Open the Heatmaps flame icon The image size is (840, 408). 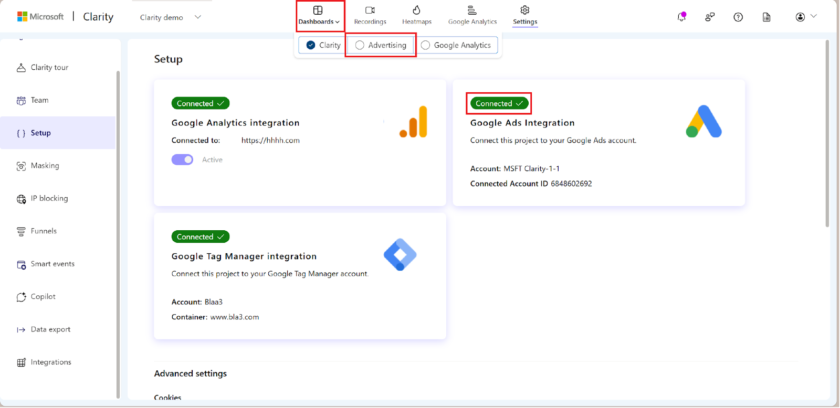point(416,10)
